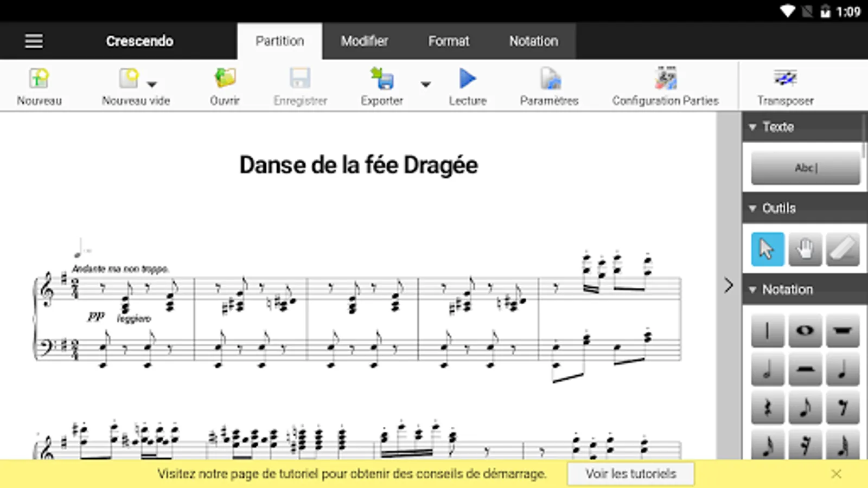Click the Transposer tool
The image size is (868, 488).
pyautogui.click(x=785, y=86)
